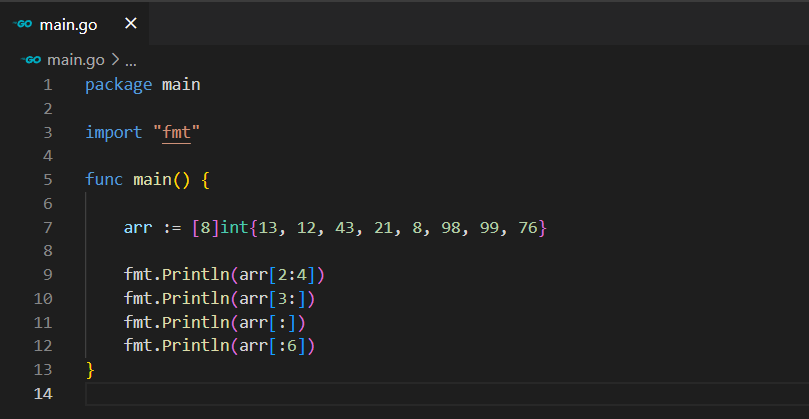
Task: Select line number 14 in the gutter
Action: click(43, 394)
